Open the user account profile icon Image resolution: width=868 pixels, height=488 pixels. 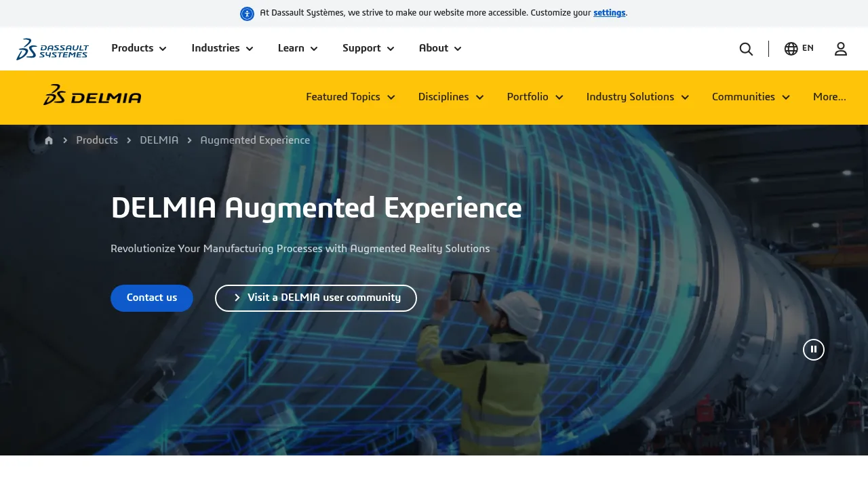[841, 49]
